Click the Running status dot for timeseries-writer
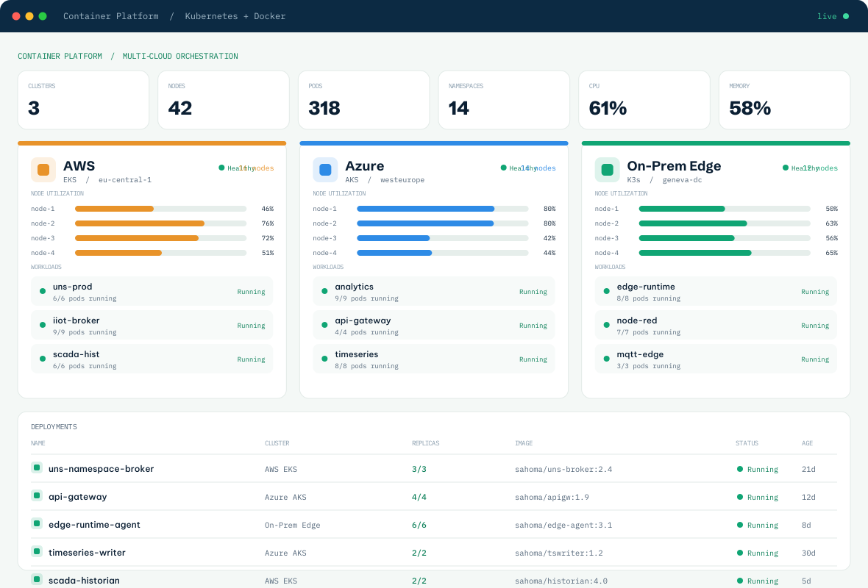This screenshot has width=868, height=588. (739, 553)
